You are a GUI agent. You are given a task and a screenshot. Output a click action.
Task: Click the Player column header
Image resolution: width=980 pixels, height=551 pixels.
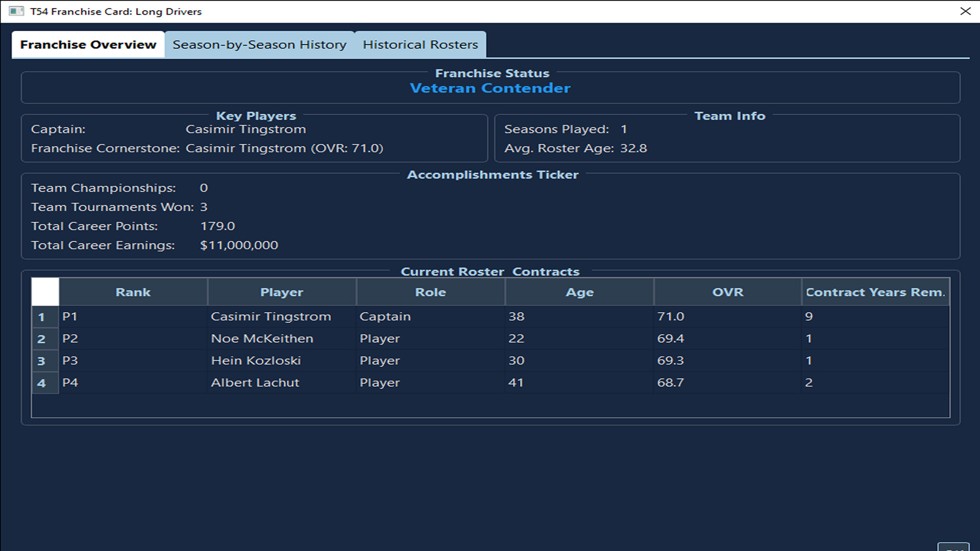[281, 292]
